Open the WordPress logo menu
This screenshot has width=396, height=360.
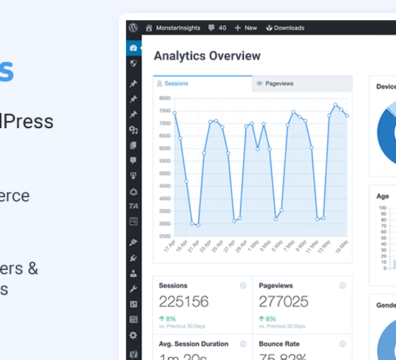tap(133, 28)
